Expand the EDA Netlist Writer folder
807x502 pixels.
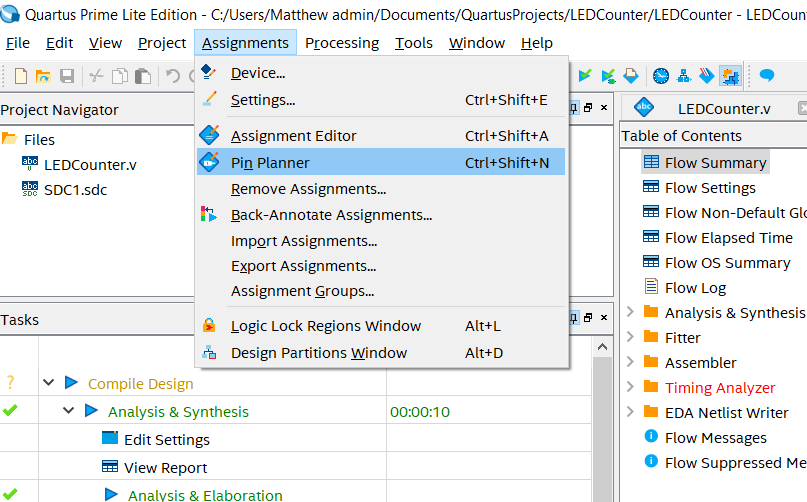pyautogui.click(x=630, y=411)
